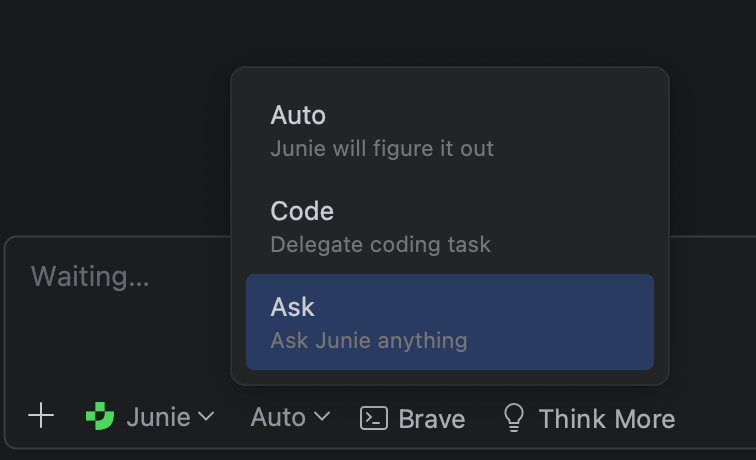Toggle Brave mode via its label

(x=431, y=419)
